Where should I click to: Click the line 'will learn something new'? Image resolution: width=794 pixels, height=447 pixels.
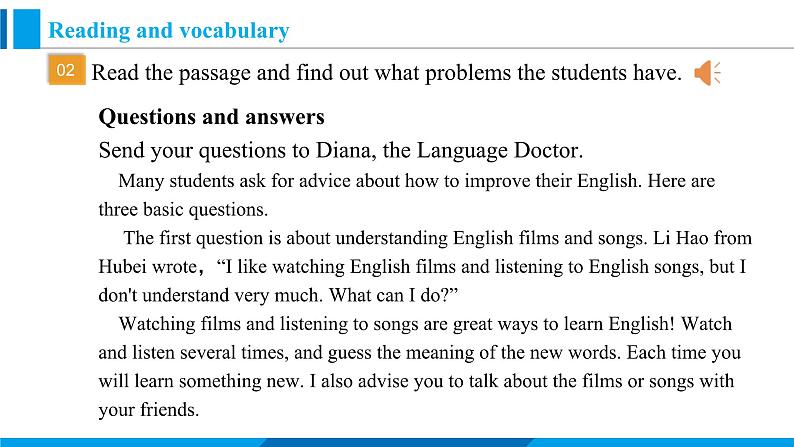pos(416,381)
